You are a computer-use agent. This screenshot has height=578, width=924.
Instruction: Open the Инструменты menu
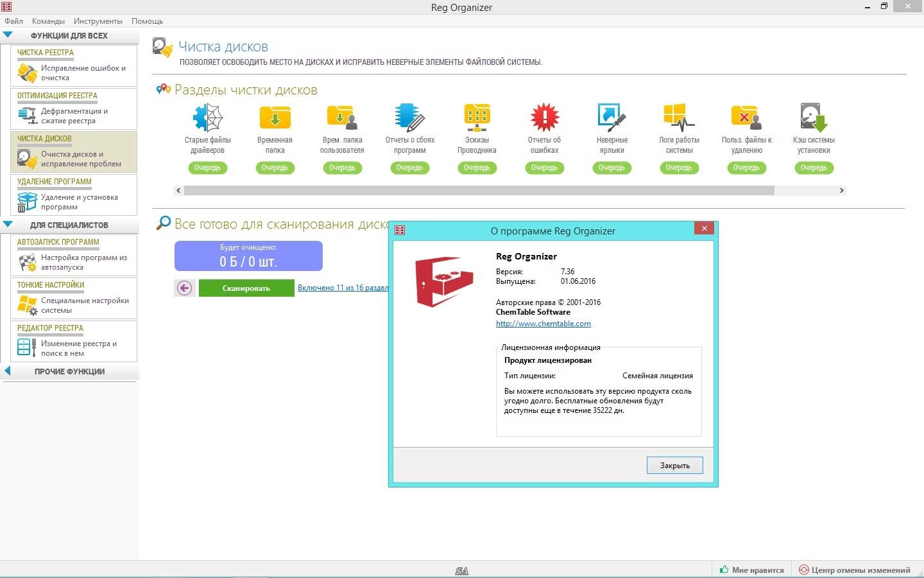point(98,21)
